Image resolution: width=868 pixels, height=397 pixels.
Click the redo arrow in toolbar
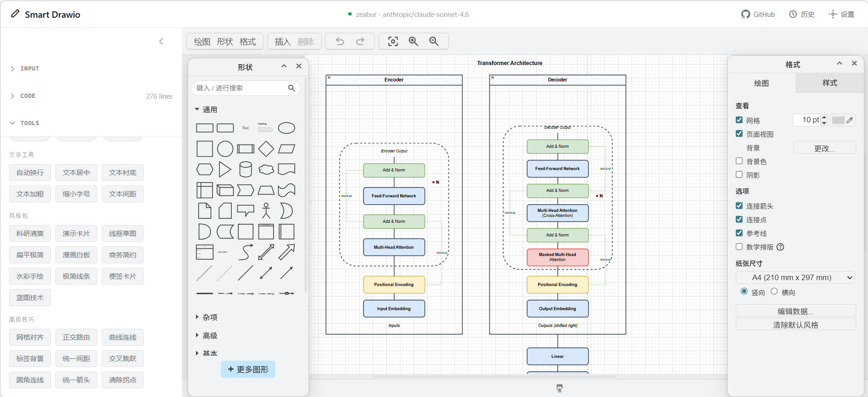pyautogui.click(x=360, y=41)
